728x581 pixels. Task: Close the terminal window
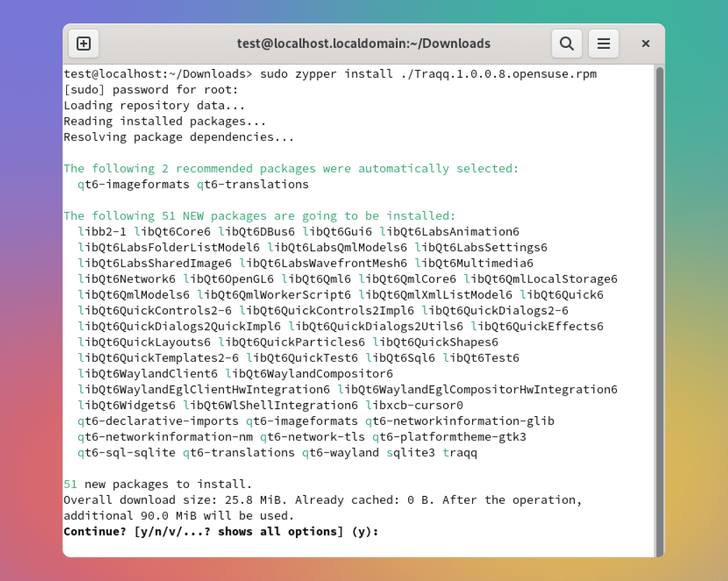pos(645,44)
